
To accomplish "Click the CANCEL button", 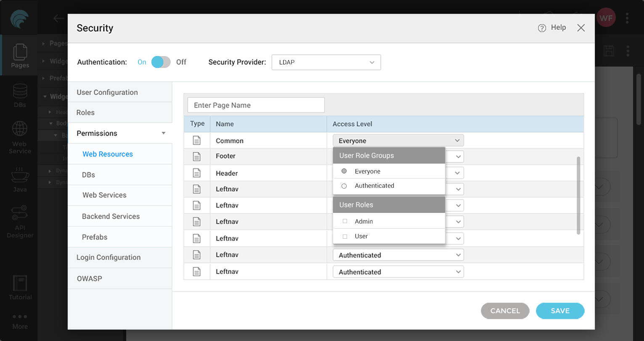I will coord(505,311).
